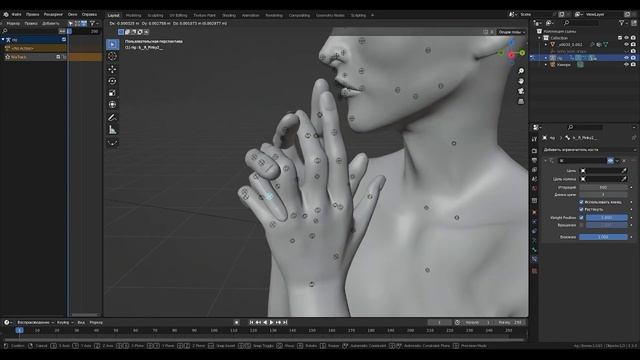The width and height of the screenshot is (640, 360).
Task: Open Добавить menu in NLA editor
Action: (x=51, y=23)
